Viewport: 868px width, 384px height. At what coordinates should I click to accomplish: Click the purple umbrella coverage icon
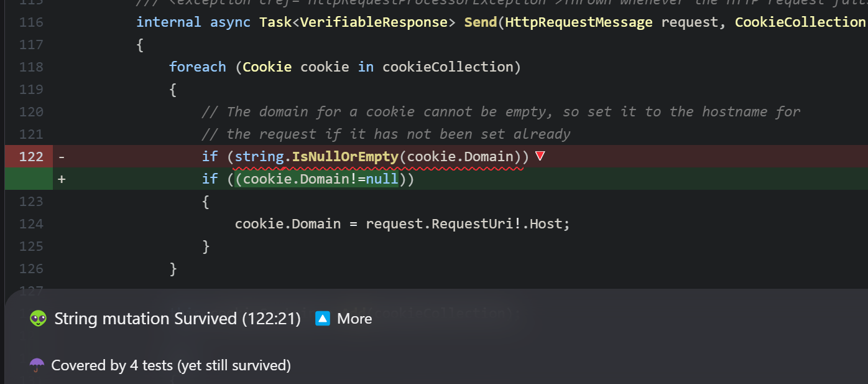tap(37, 365)
